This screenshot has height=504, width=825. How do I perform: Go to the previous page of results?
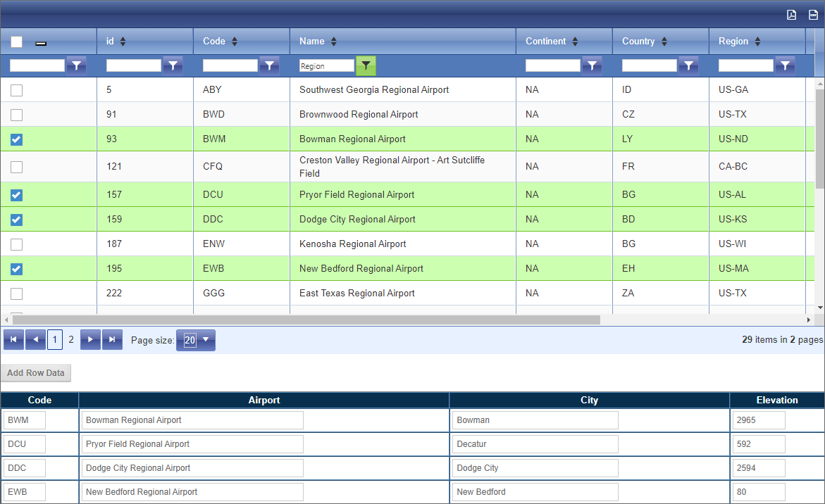[x=35, y=339]
